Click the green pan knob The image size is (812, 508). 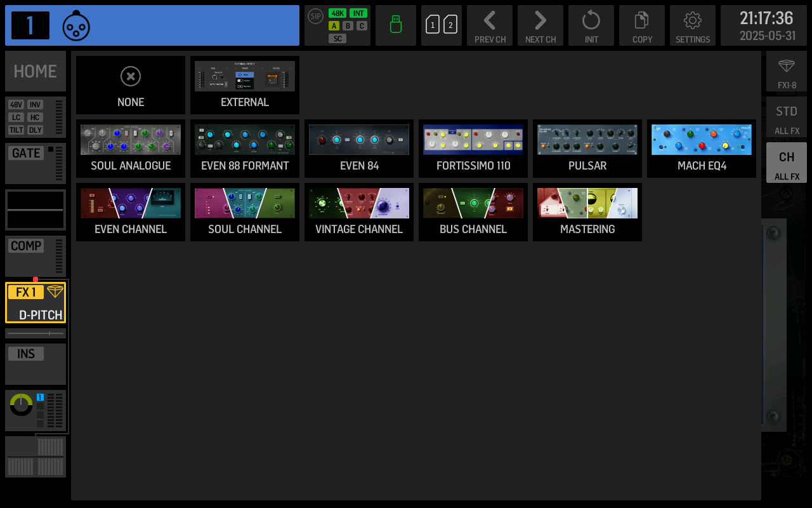21,404
